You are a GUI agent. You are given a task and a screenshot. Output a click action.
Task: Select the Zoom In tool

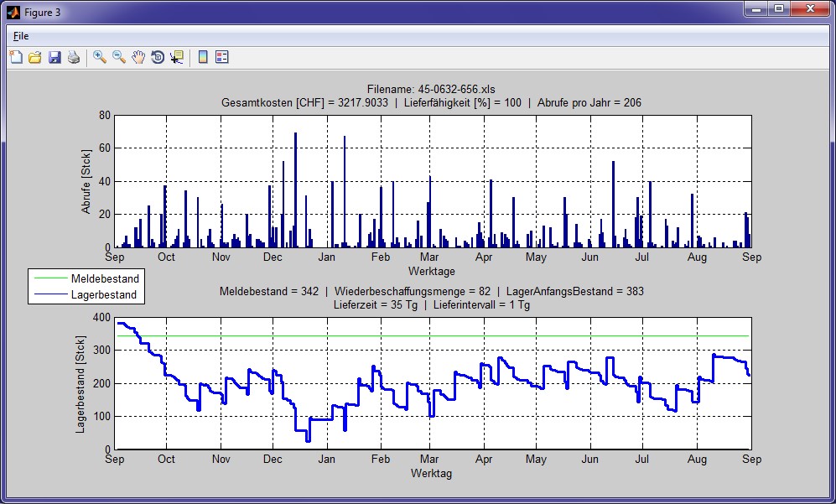[99, 57]
